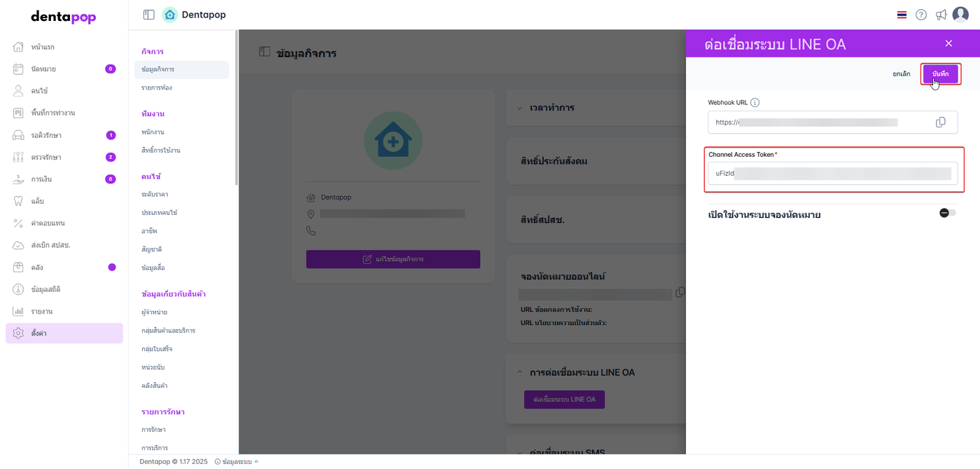Copy the online booking link
The height and width of the screenshot is (469, 980).
click(680, 293)
